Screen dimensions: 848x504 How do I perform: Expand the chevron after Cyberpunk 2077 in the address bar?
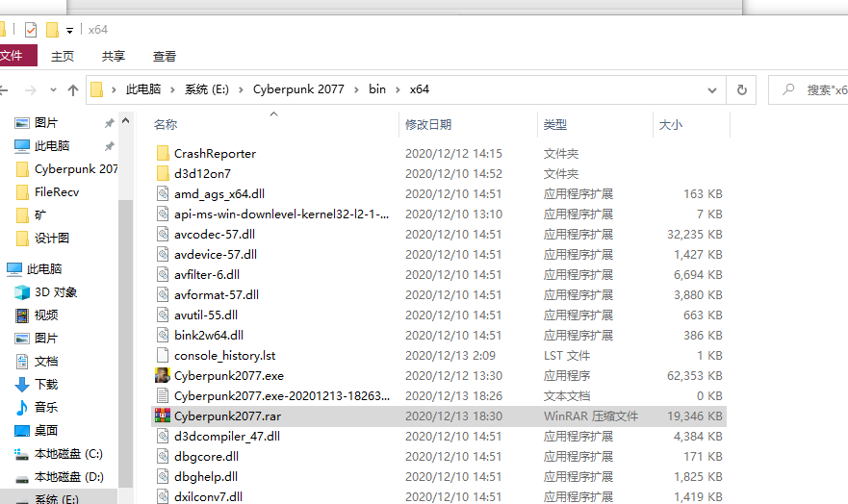[356, 89]
